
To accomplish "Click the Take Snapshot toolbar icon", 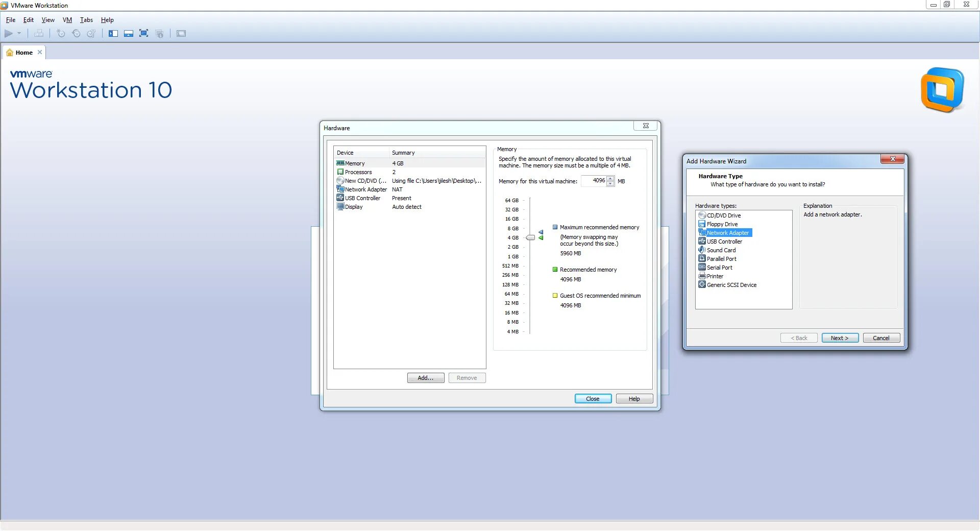I will 61,34.
